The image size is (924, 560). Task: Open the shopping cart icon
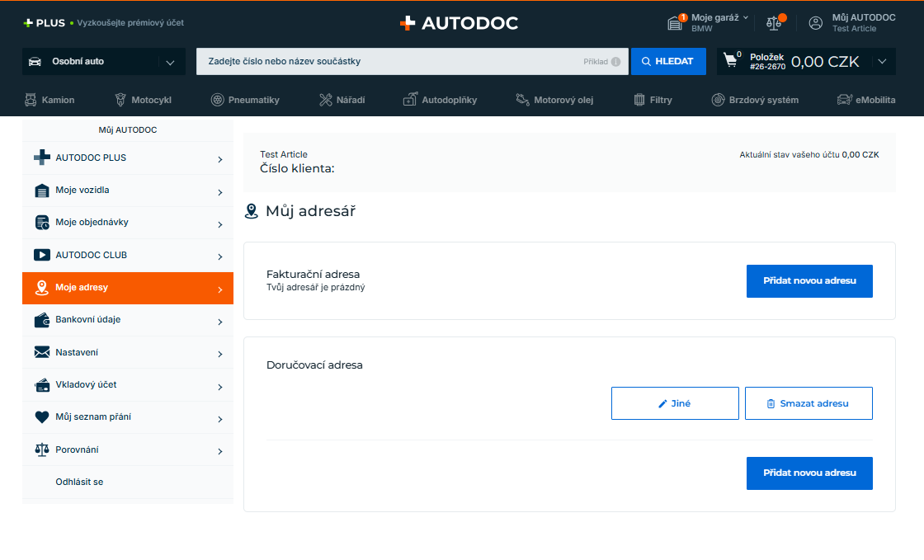click(x=731, y=61)
